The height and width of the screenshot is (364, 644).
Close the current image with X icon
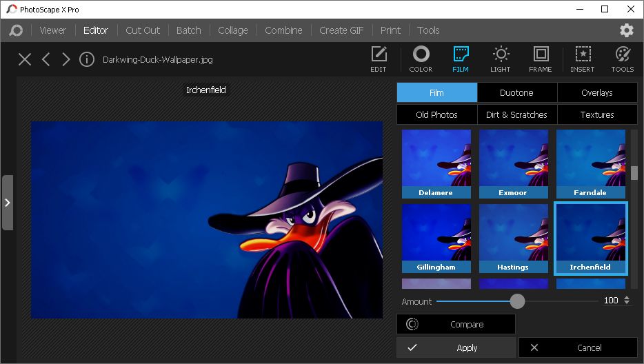point(25,59)
